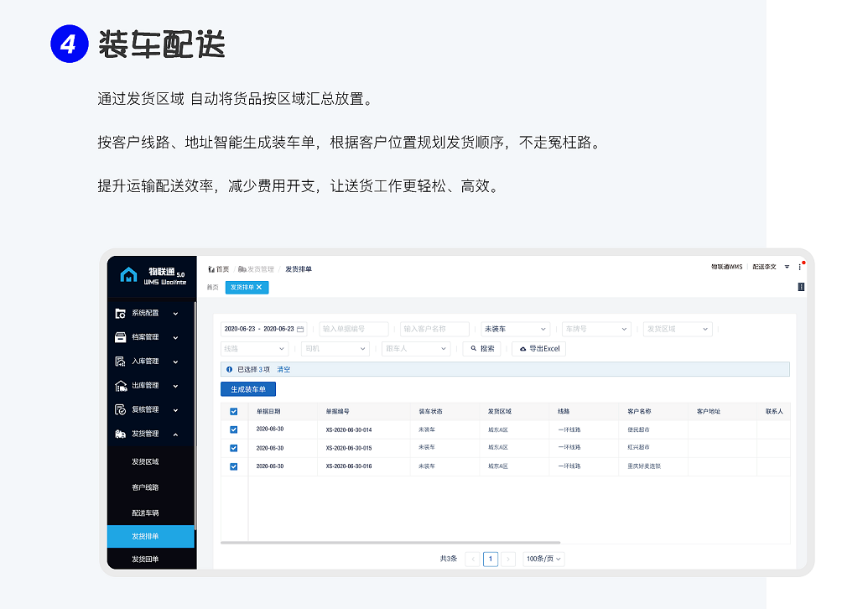This screenshot has height=609, width=868.
Task: Click the breadcrumb 首页 home icon
Action: click(x=211, y=269)
